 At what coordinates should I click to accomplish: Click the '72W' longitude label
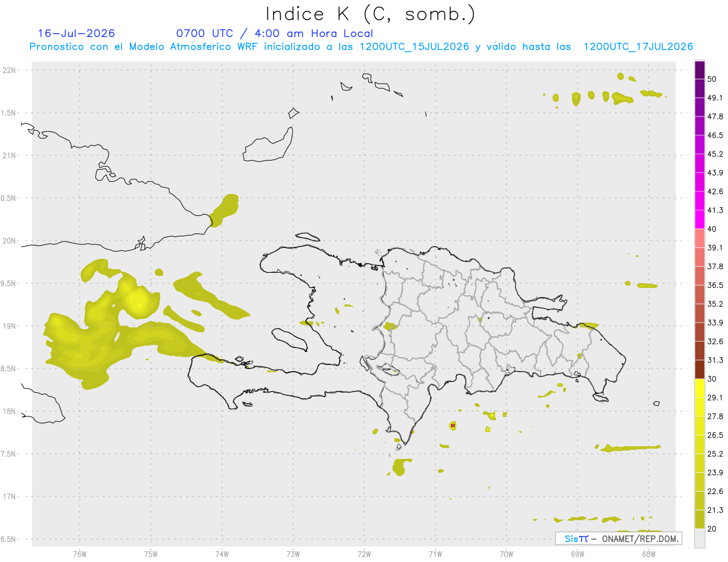[x=365, y=554]
